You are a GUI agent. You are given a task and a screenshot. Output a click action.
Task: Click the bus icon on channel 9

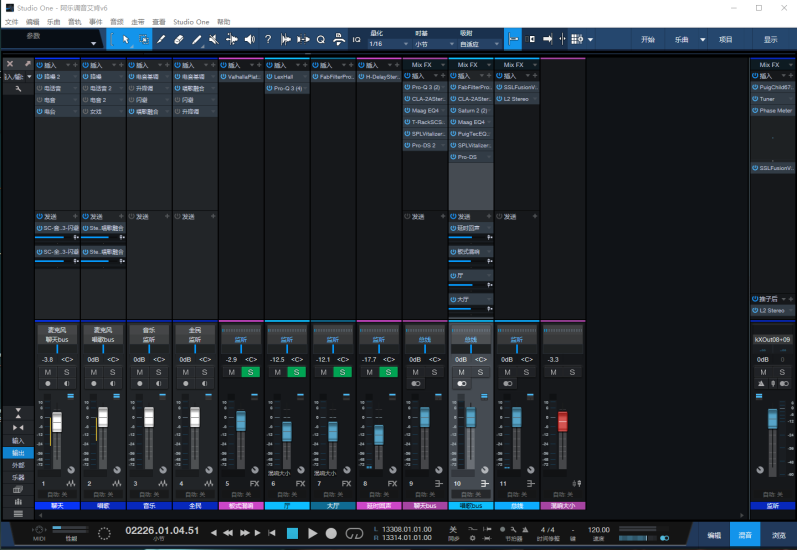click(x=439, y=483)
